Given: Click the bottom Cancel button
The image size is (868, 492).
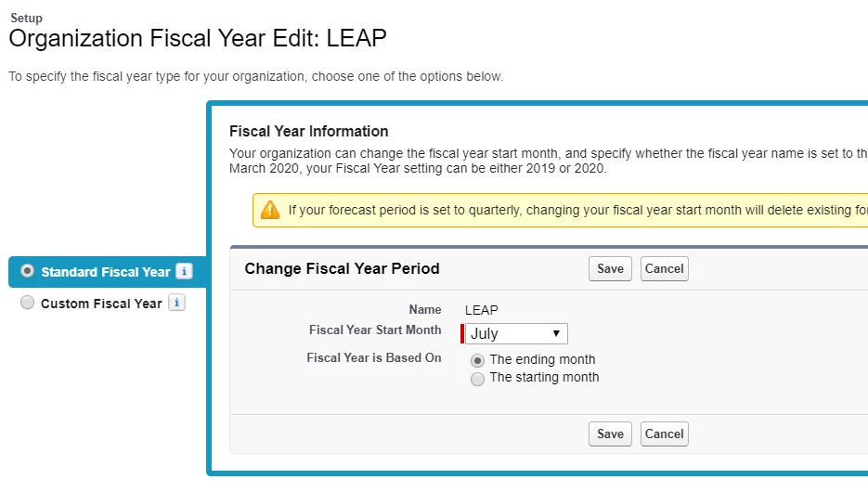Looking at the screenshot, I should (x=665, y=434).
